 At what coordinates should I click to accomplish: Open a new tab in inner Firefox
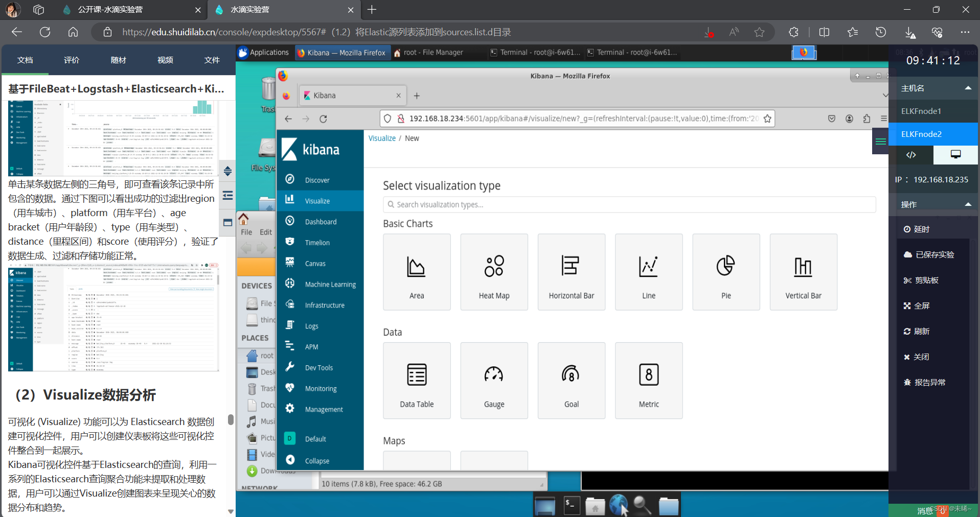click(417, 96)
